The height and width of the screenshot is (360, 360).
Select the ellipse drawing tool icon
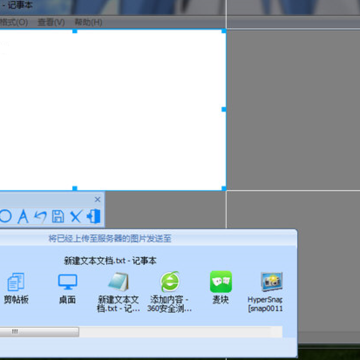5,217
